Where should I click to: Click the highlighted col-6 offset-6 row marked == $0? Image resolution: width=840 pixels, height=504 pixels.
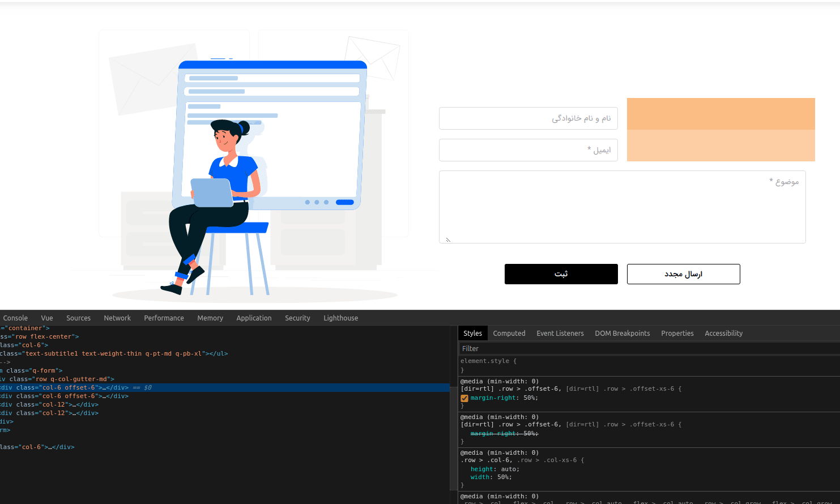pos(225,387)
